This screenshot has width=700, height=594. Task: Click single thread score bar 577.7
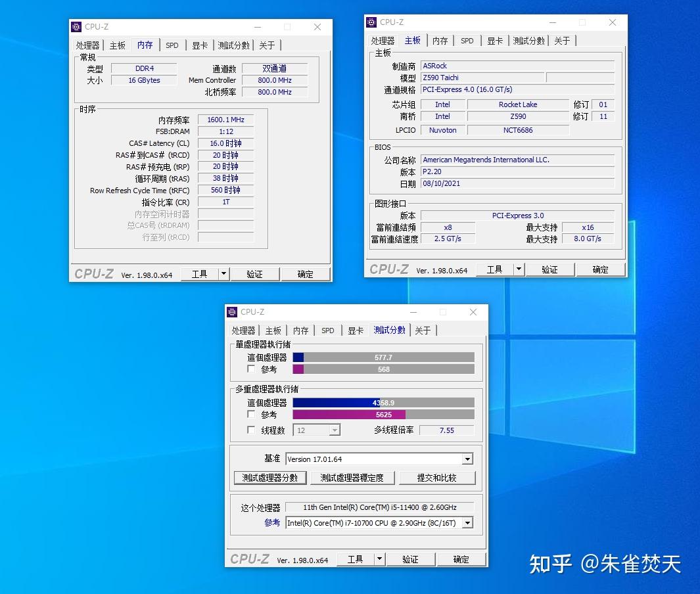click(x=383, y=357)
